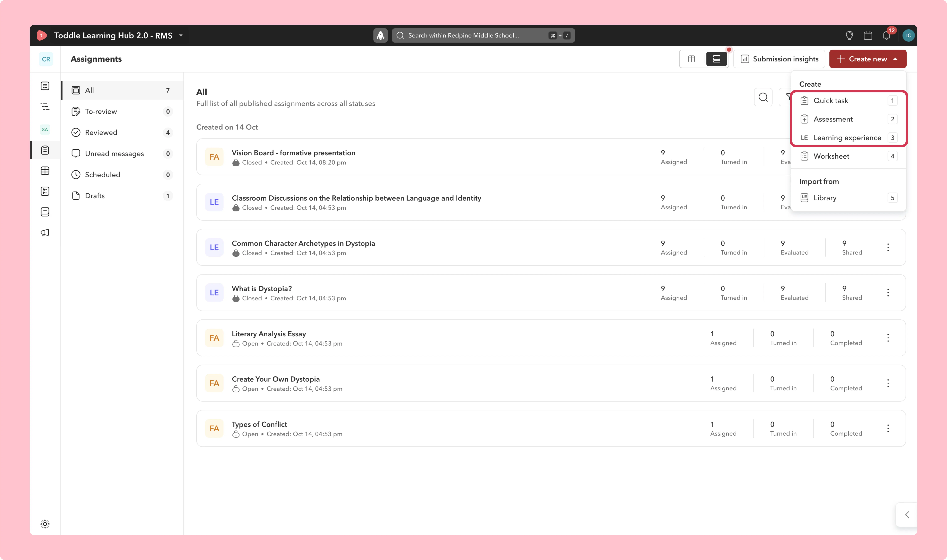Image resolution: width=947 pixels, height=560 pixels.
Task: Open the IC user profile avatar
Action: coord(908,35)
